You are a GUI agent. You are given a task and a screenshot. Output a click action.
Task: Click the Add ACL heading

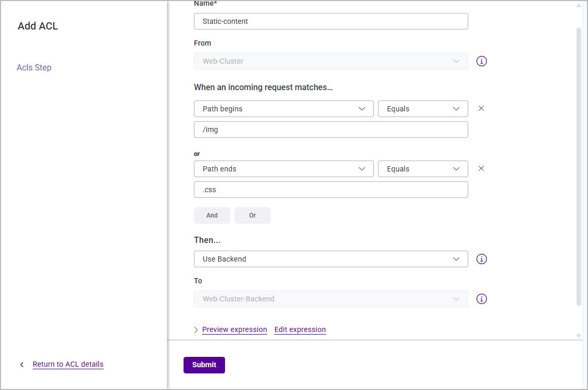[x=38, y=26]
